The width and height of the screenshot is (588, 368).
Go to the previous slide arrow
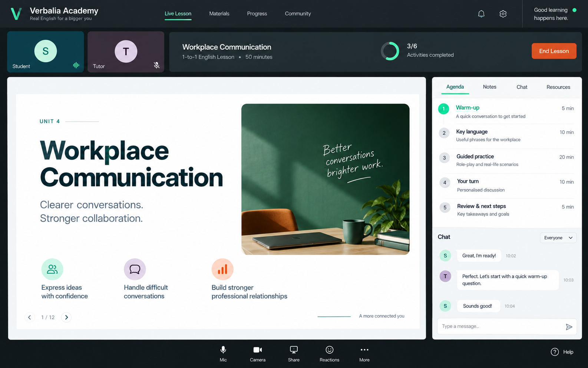29,317
